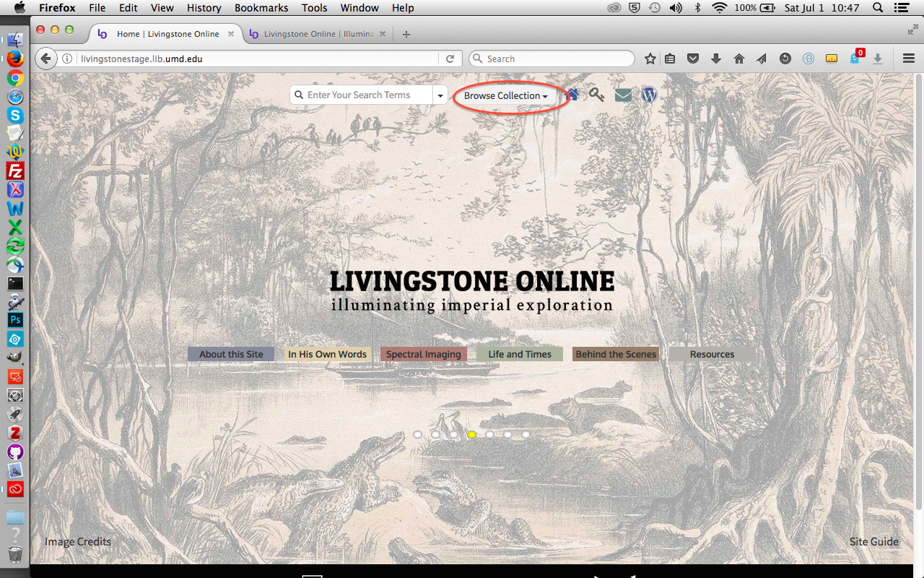
Task: Open the Firefox app menu in menu bar
Action: [56, 8]
